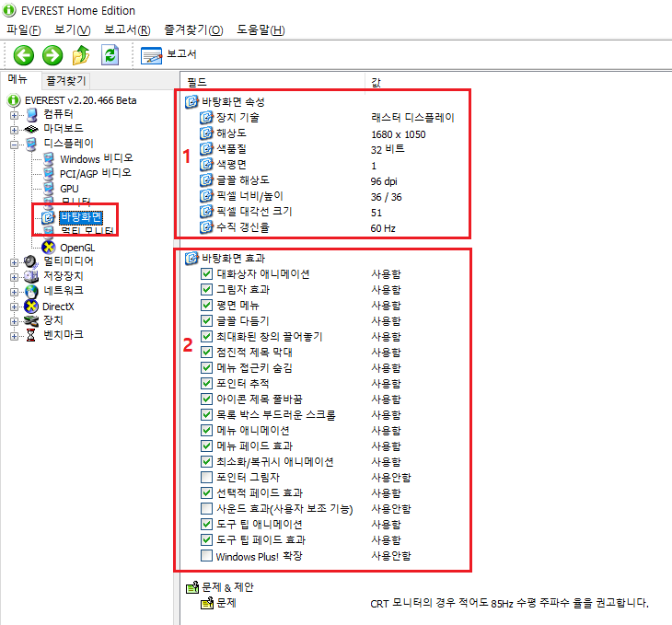This screenshot has width=672, height=625.
Task: Expand the 저장장치 tree node
Action: pos(14,277)
